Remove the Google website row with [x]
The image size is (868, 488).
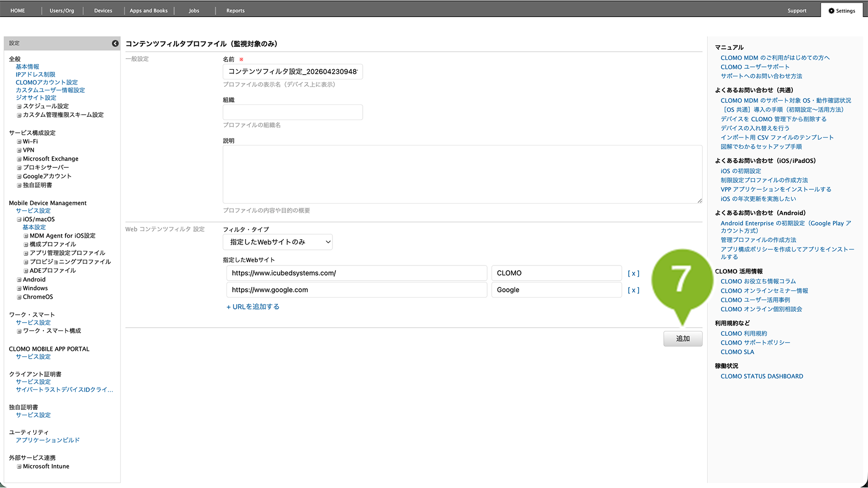tap(633, 290)
